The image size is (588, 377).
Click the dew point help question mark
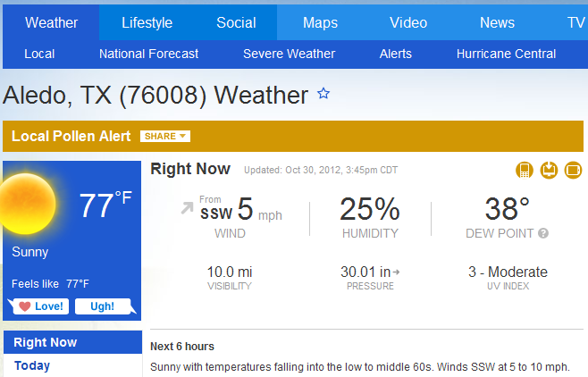tap(543, 233)
